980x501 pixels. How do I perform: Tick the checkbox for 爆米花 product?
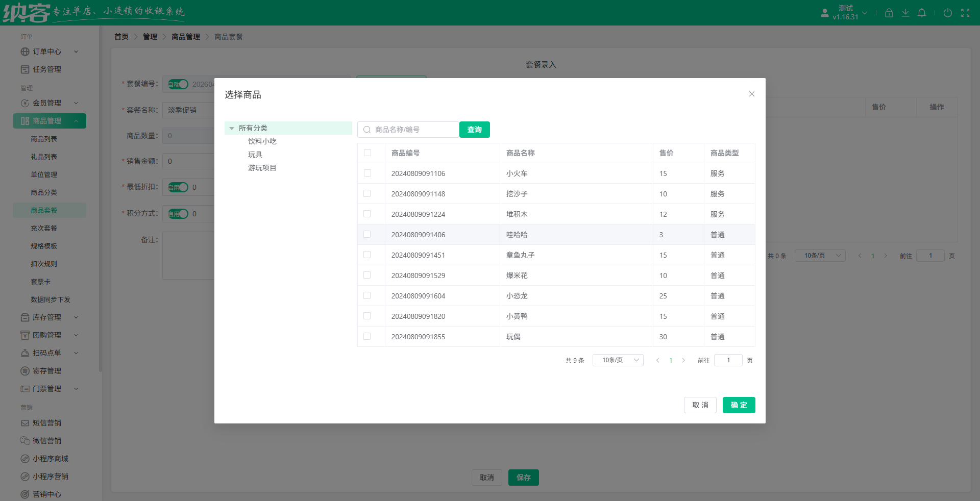[367, 275]
